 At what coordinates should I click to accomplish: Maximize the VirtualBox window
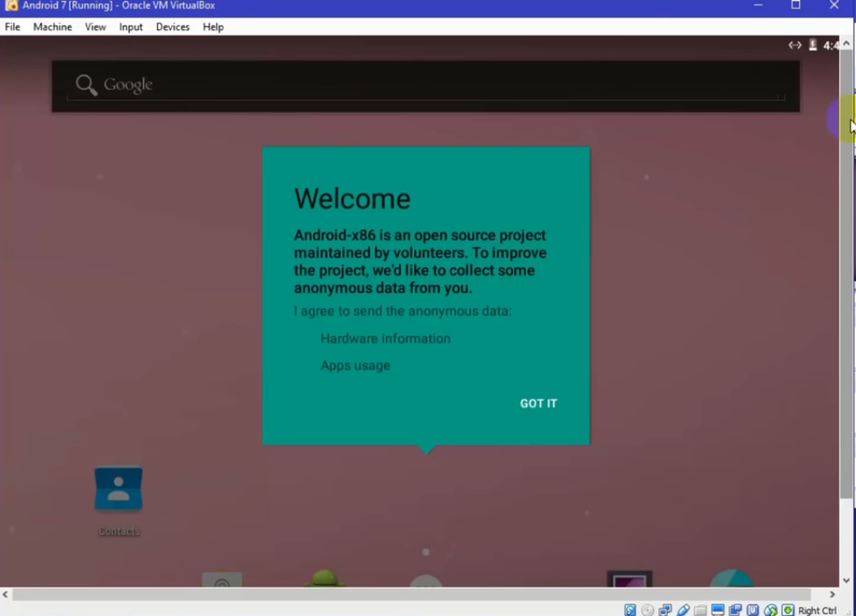click(796, 5)
